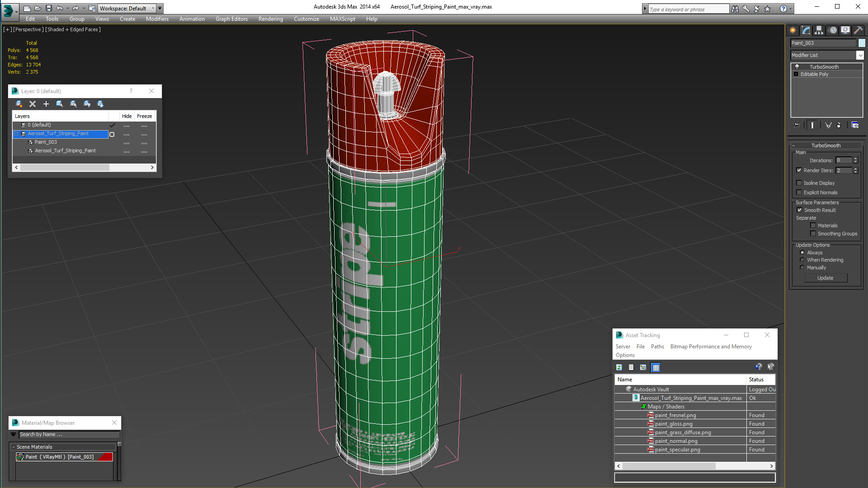Click the Communication Center satellite icon
The width and height of the screenshot is (868, 488).
757,9
